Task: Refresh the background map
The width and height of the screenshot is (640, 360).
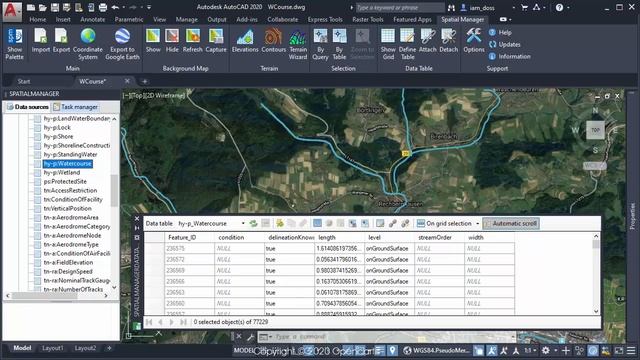Action: click(193, 41)
